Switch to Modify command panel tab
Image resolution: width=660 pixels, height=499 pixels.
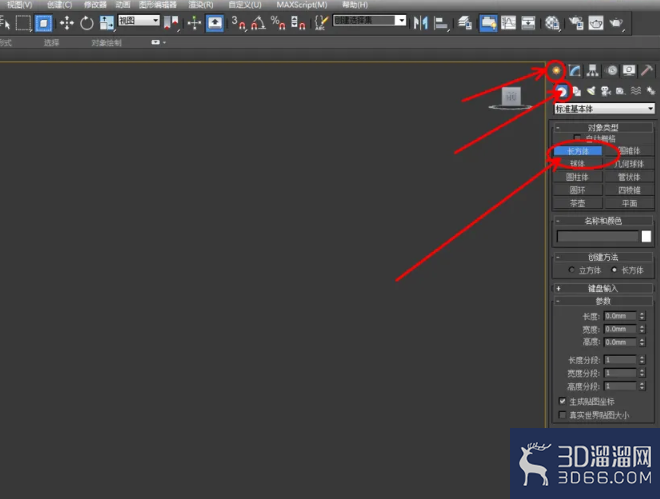(x=575, y=70)
